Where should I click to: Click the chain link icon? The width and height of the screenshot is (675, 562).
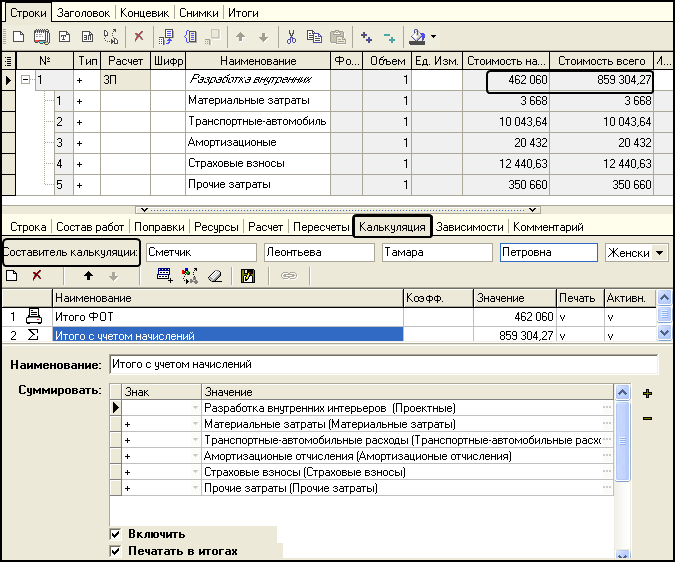[x=289, y=275]
